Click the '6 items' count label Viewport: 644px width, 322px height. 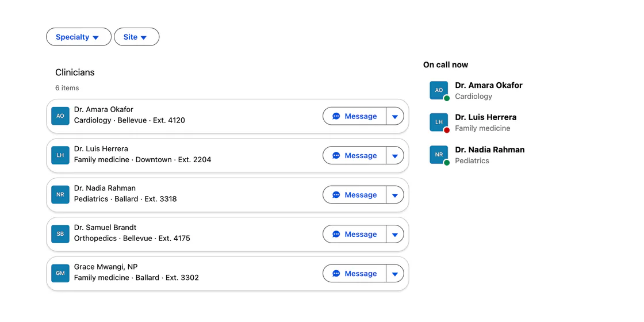pyautogui.click(x=67, y=88)
